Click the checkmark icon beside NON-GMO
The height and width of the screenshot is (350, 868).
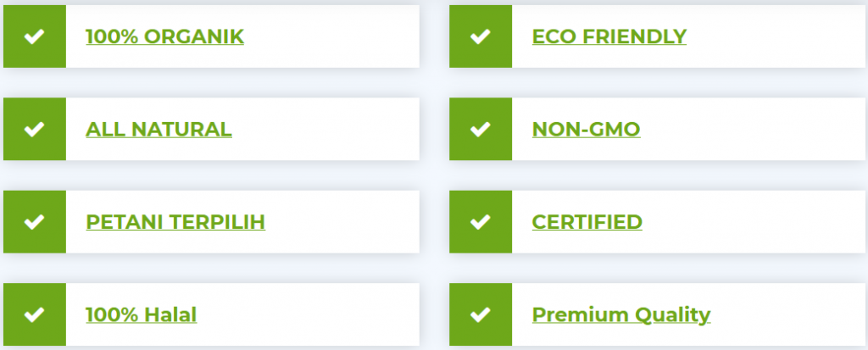coord(481,130)
